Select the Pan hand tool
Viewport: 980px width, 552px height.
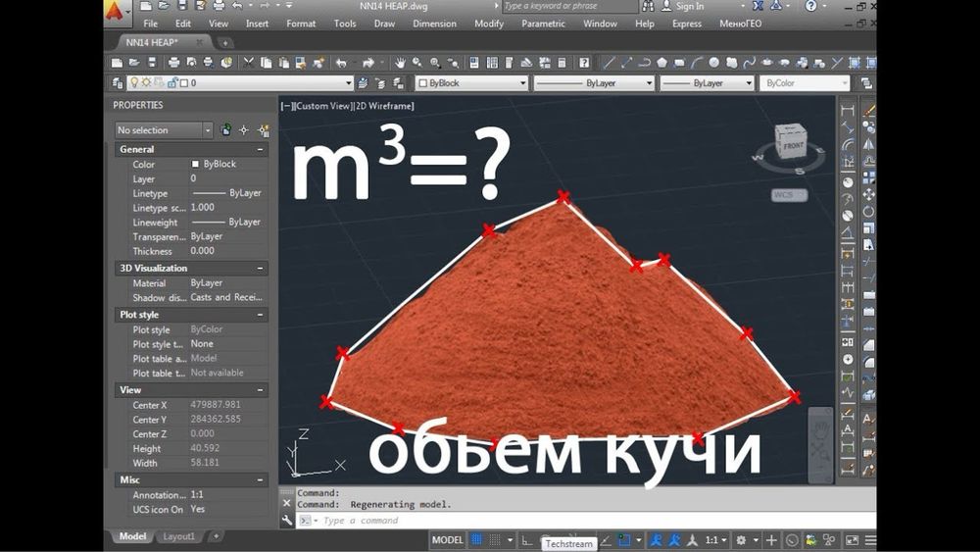point(400,63)
